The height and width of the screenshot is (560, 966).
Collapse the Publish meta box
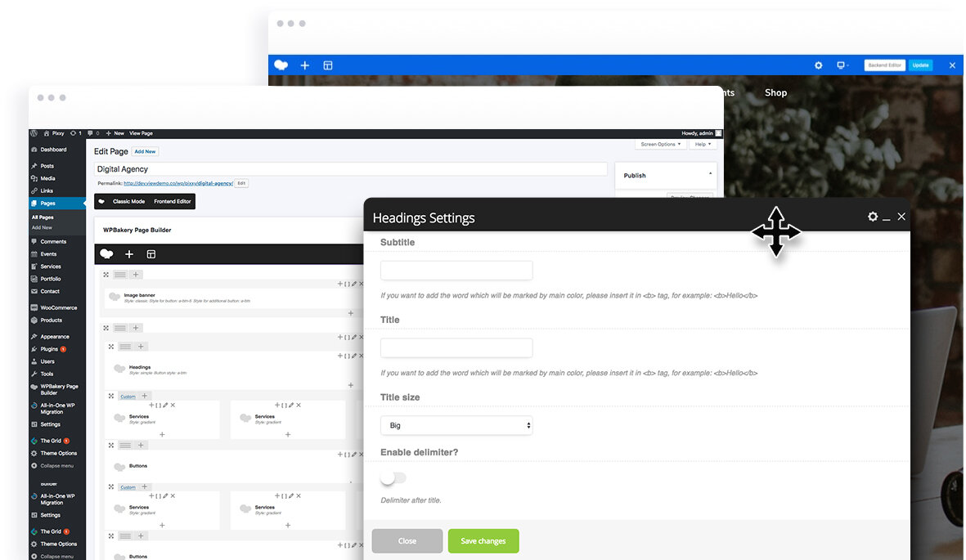click(x=710, y=175)
